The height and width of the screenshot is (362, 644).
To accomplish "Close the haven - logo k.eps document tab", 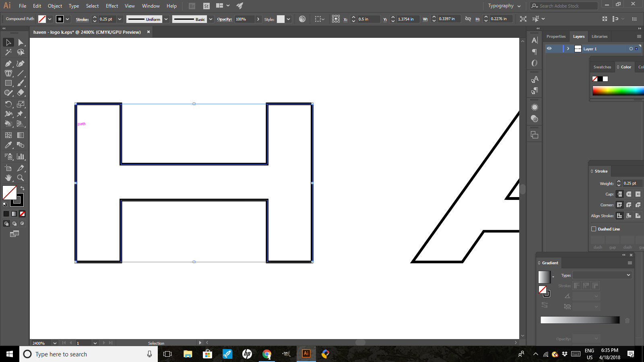I will point(149,32).
